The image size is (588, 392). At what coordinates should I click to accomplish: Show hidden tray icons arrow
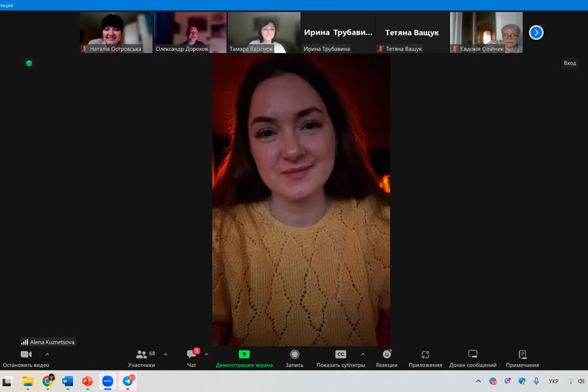478,381
